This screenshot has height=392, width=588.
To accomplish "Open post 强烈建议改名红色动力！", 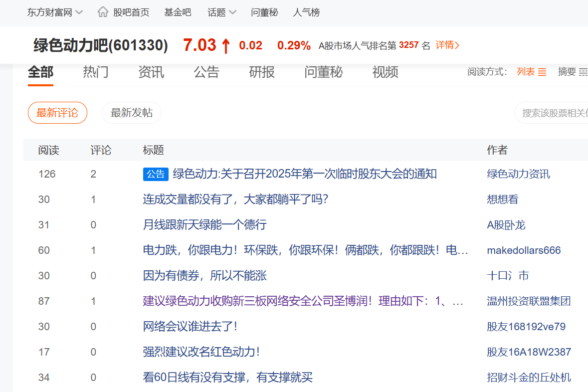I will point(202,352).
